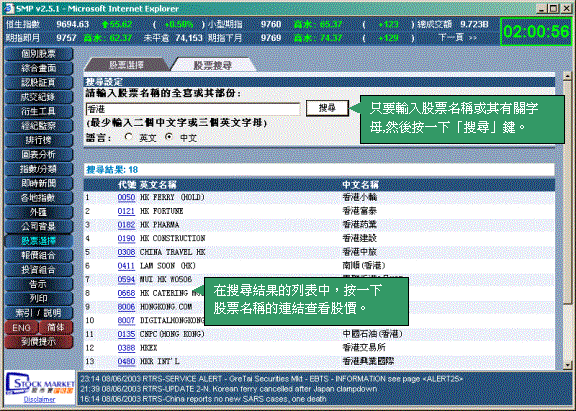Click the 香港小輪 Chinese name
Screen dimensions: 576x411
click(360, 198)
